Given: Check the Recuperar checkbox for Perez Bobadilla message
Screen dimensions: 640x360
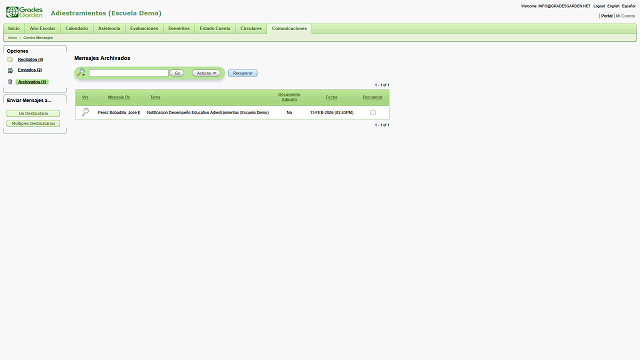Looking at the screenshot, I should coord(373,113).
